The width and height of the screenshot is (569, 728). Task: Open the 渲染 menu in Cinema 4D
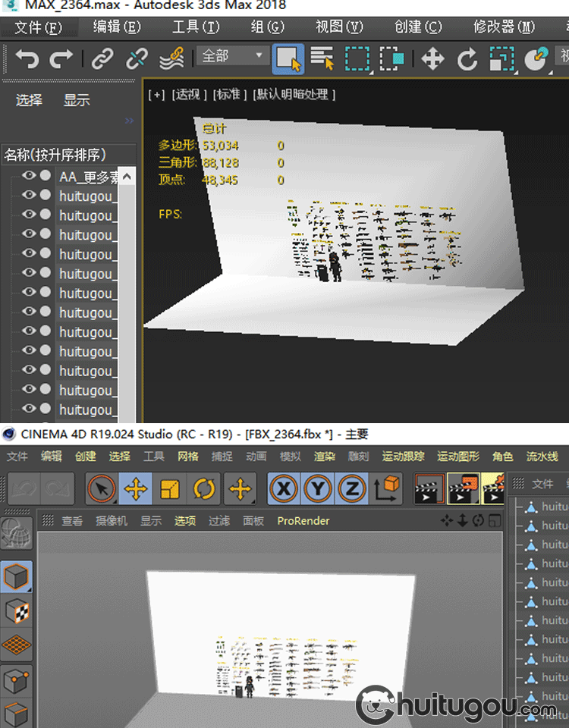[325, 457]
